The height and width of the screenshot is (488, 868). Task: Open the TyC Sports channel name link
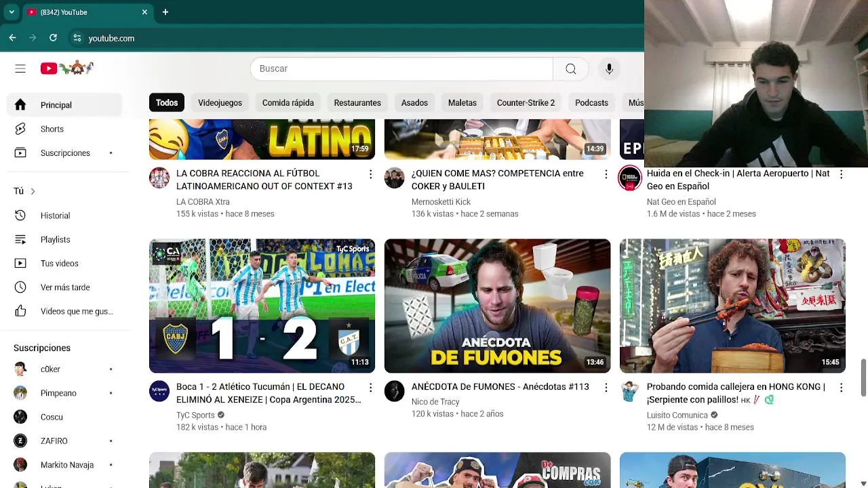[195, 415]
